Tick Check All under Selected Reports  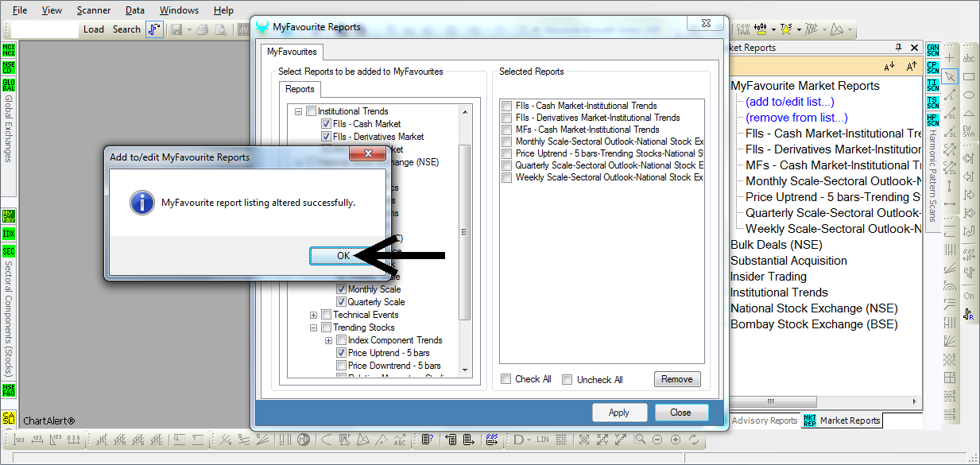506,379
